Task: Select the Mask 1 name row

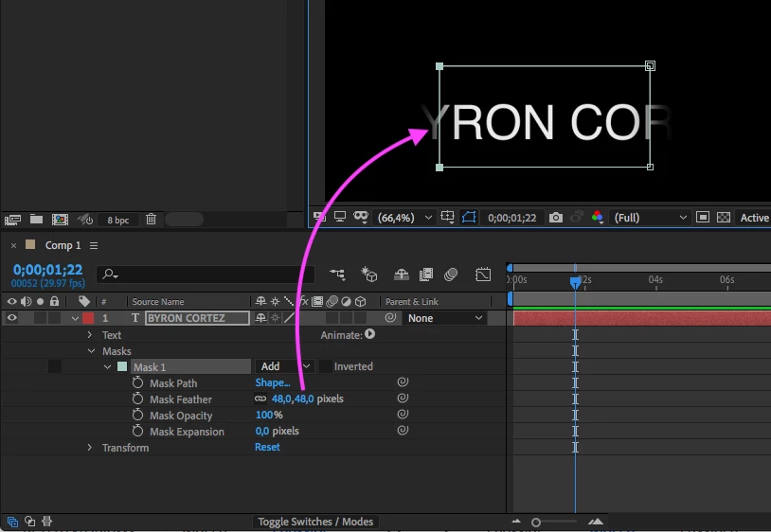Action: tap(190, 367)
